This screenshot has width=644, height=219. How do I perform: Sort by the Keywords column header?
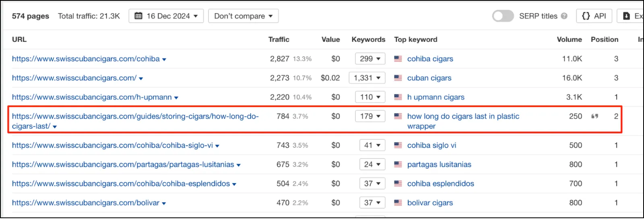point(368,39)
